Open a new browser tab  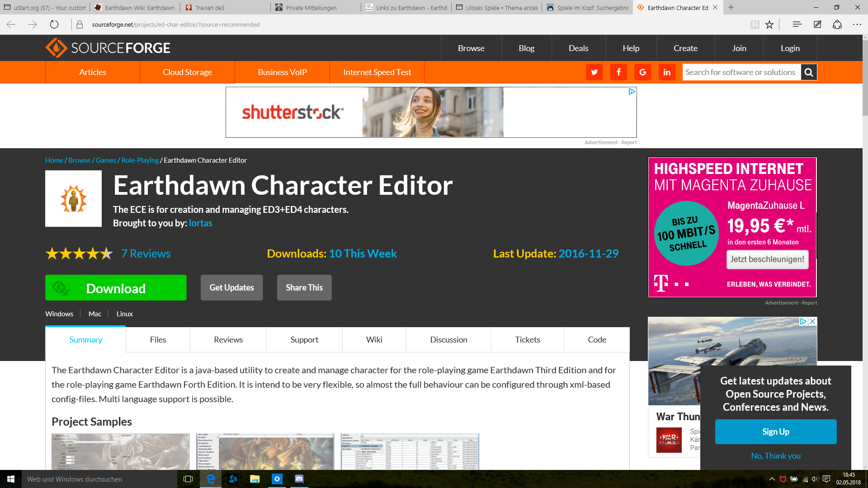[x=731, y=7]
